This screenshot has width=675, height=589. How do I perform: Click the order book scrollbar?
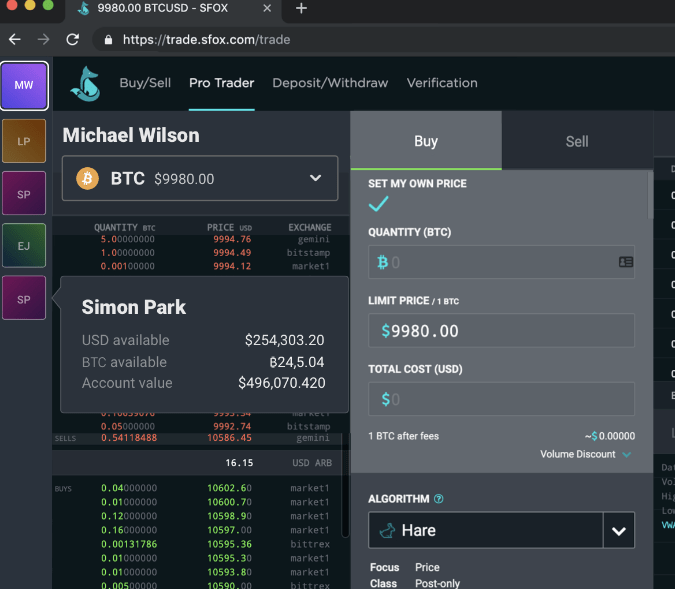[x=345, y=486]
